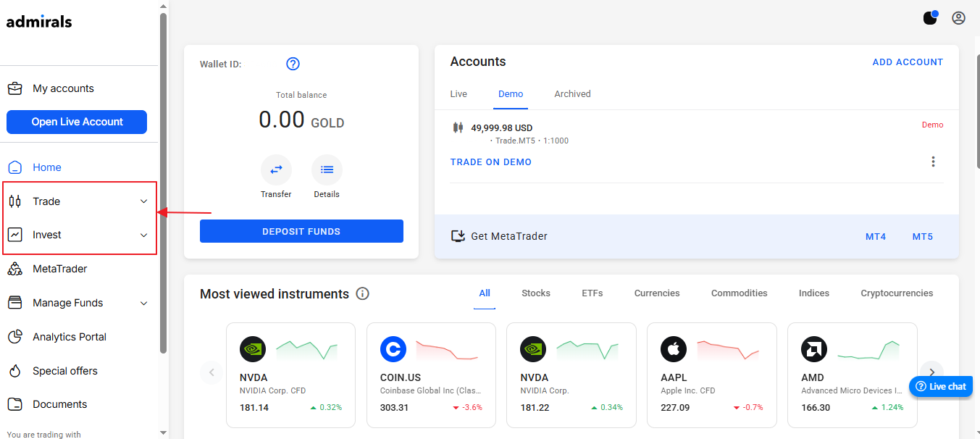Show the Cryptocurrencies instruments tab
Image resolution: width=980 pixels, height=439 pixels.
coord(897,293)
